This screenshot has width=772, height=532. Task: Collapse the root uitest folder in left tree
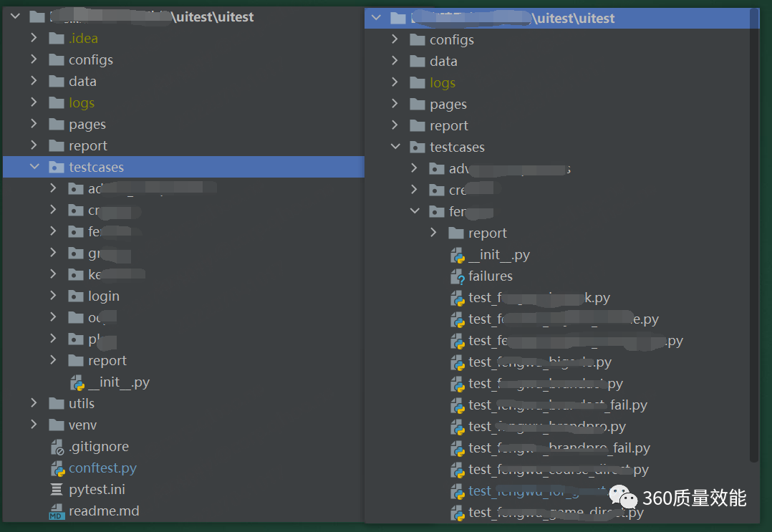(x=15, y=16)
